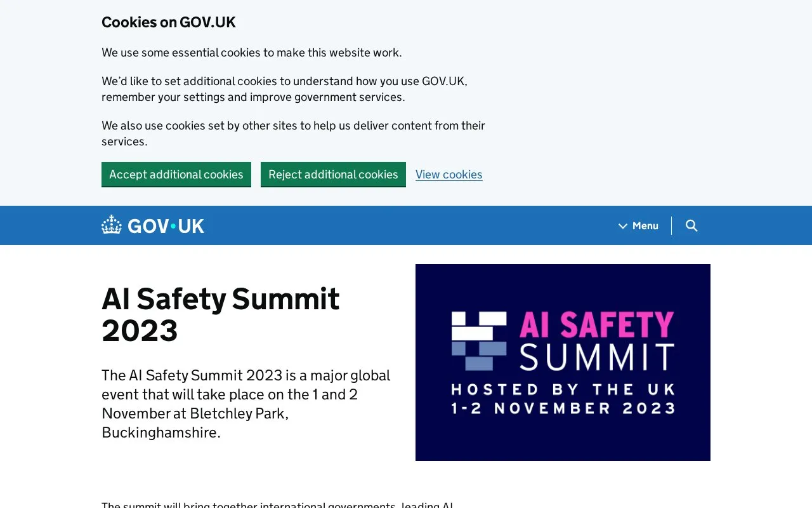Viewport: 812px width, 508px height.
Task: Click the text about cookies set by other sites
Action: point(293,133)
